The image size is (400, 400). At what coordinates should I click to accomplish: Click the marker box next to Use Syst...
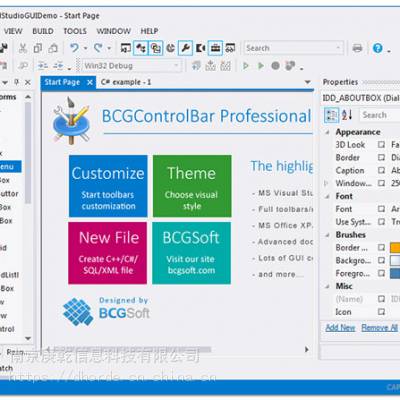point(381,222)
